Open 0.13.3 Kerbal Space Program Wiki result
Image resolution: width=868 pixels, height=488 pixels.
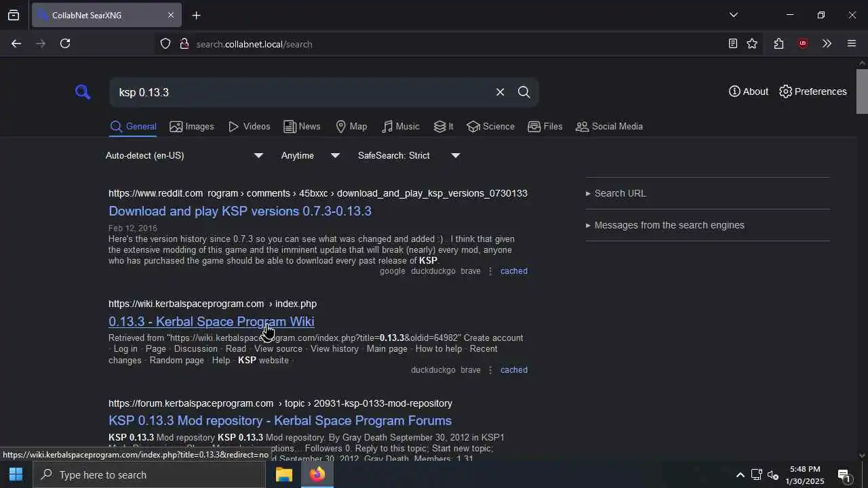tap(211, 322)
